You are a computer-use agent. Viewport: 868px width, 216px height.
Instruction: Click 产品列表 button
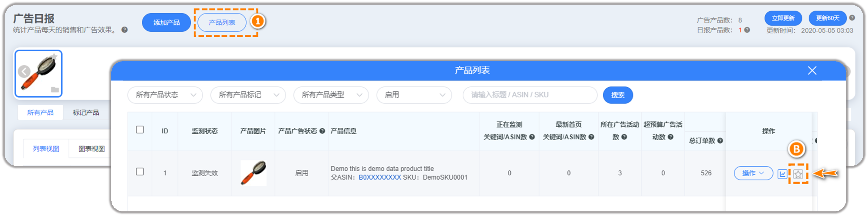pyautogui.click(x=222, y=22)
